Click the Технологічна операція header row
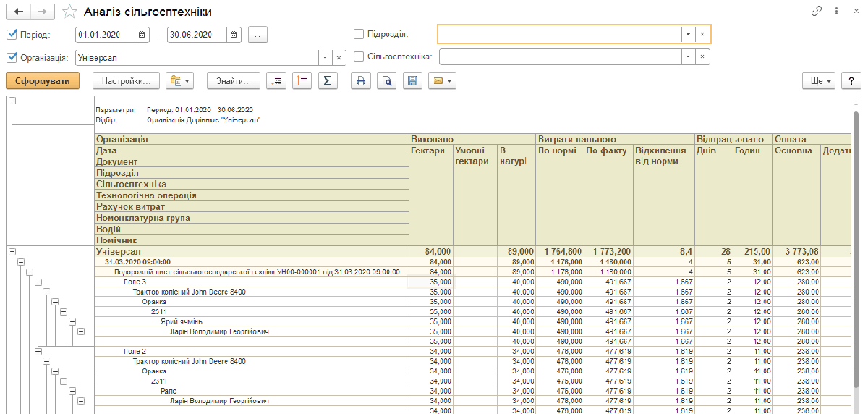This screenshot has height=414, width=868. tap(252, 195)
